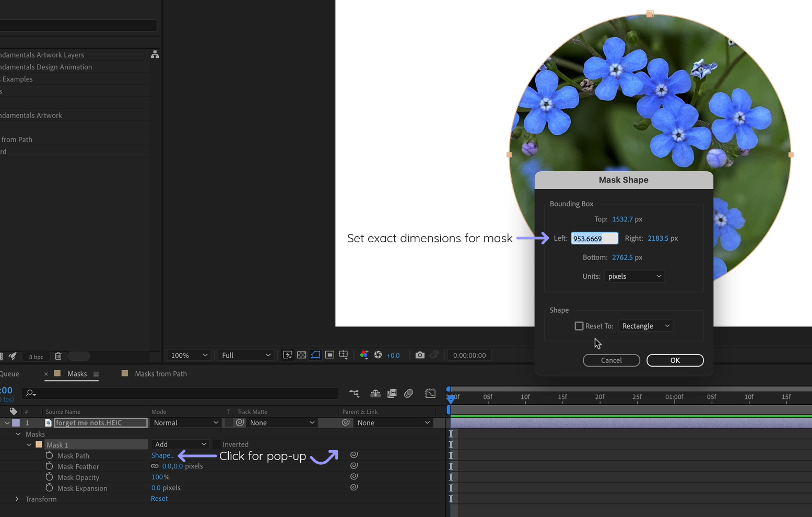The image size is (812, 517).
Task: Take a snapshot of the composition
Action: pyautogui.click(x=420, y=355)
